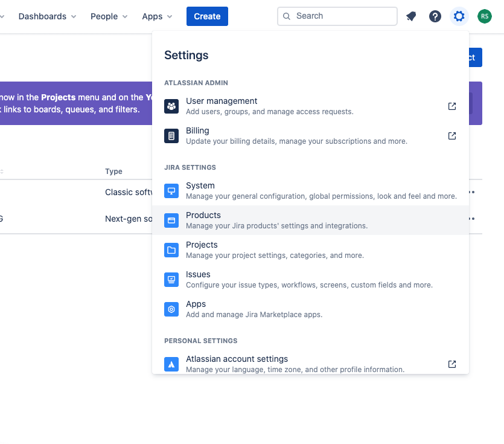Click the System monitor icon
This screenshot has height=444, width=504.
tap(171, 191)
